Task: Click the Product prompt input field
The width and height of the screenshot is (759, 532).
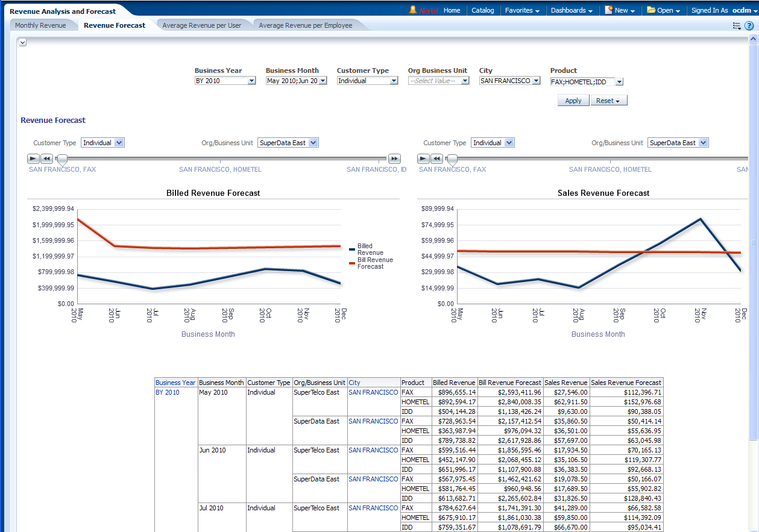Action: [x=582, y=82]
